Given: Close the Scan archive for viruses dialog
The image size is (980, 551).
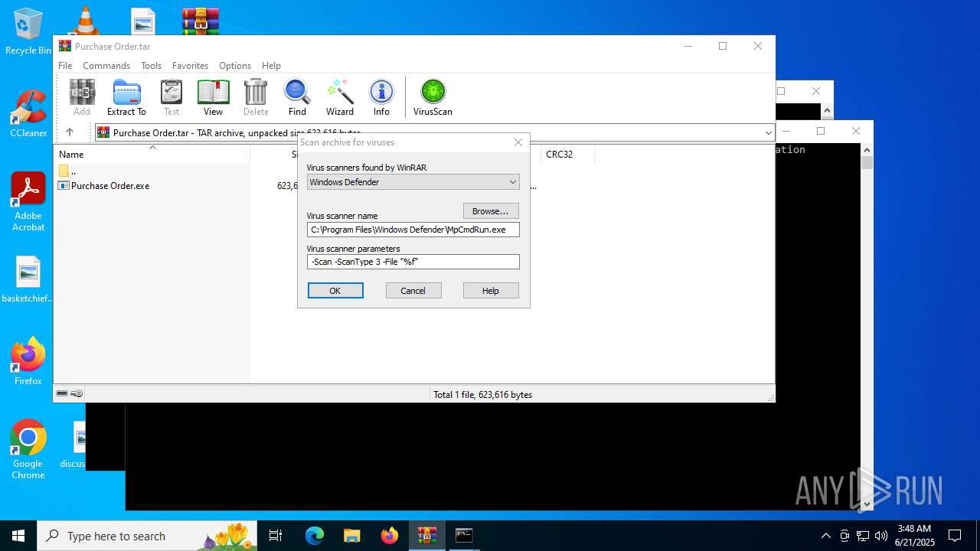Looking at the screenshot, I should 518,142.
